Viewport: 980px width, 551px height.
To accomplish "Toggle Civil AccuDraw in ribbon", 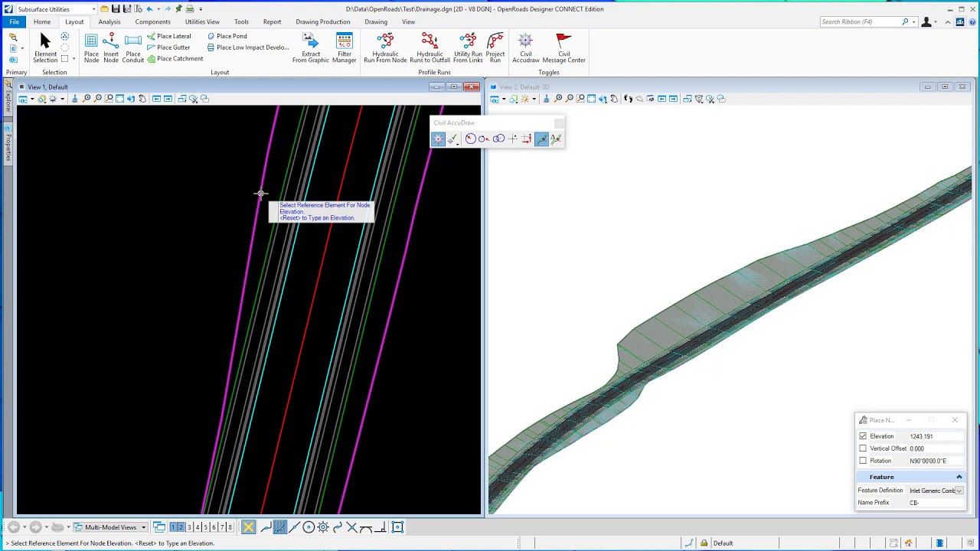I will (x=526, y=47).
